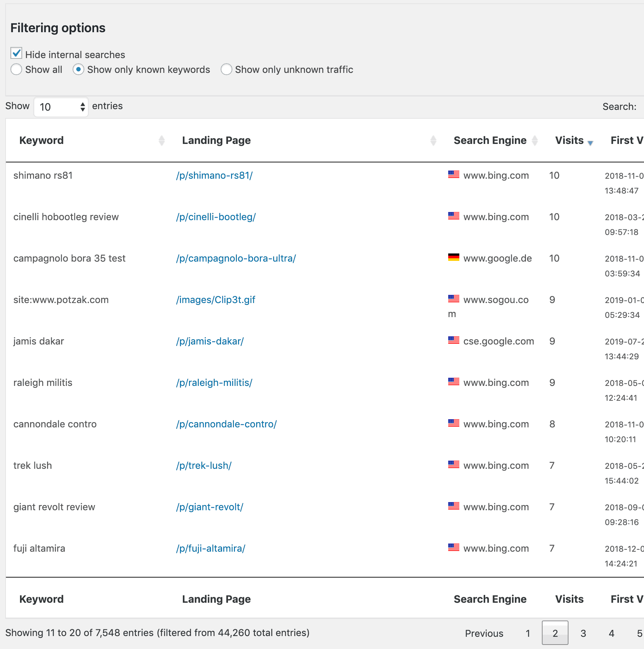Select keyword text 'shimano rs81'
This screenshot has width=644, height=649.
point(43,175)
